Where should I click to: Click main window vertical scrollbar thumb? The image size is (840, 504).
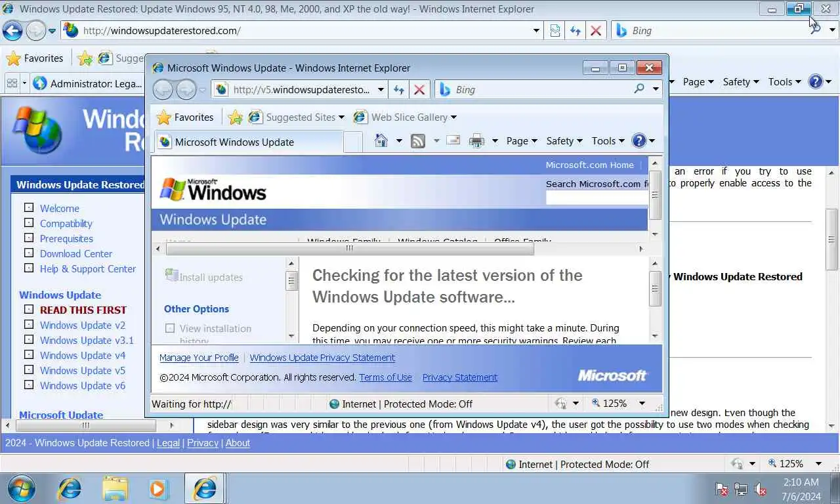pos(831,240)
